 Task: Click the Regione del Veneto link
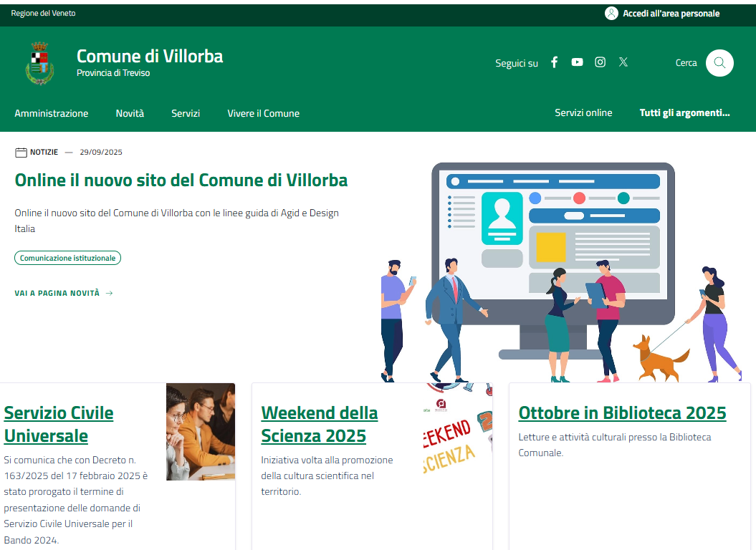pyautogui.click(x=43, y=14)
